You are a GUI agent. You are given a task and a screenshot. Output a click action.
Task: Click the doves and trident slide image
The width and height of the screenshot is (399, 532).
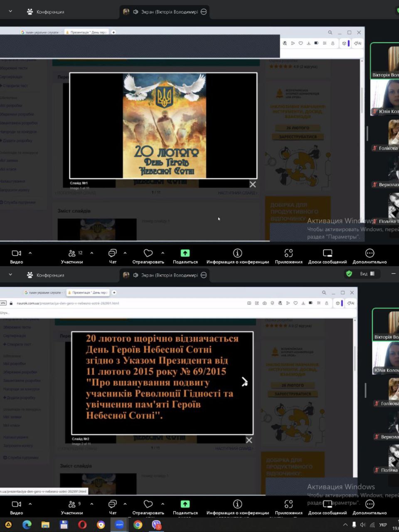click(164, 126)
